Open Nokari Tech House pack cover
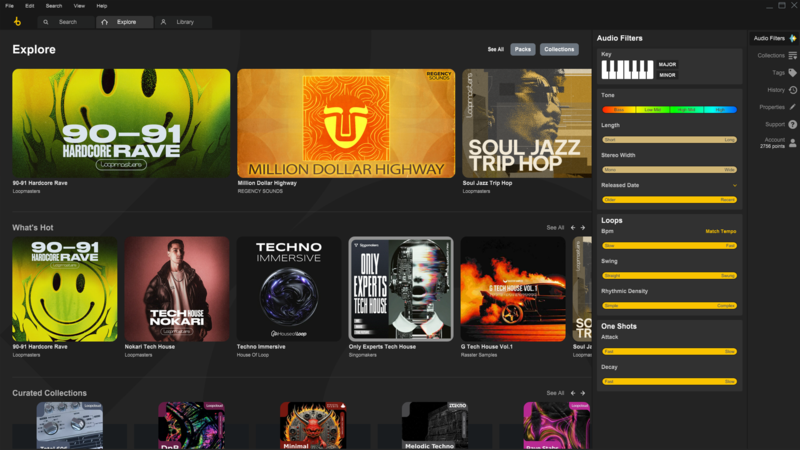The height and width of the screenshot is (450, 800). click(177, 289)
